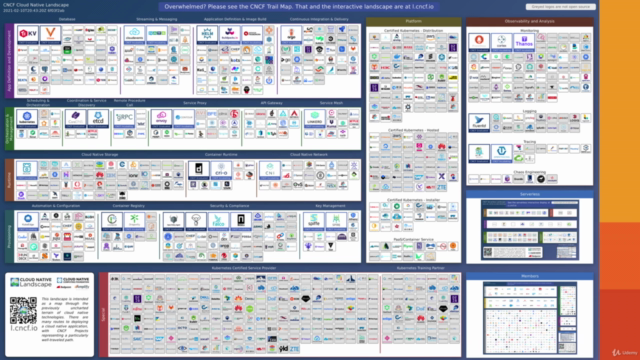Select the Jaeger tracing card
This screenshot has width=640, height=360.
pos(479,153)
